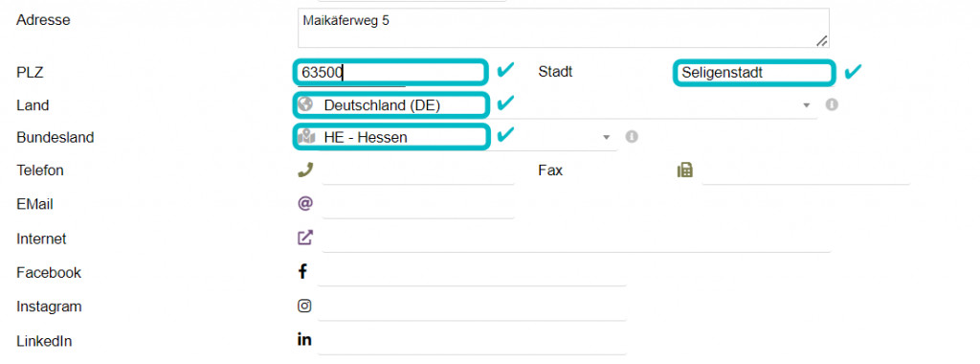Click the LinkedIn logo icon
The width and height of the screenshot is (980, 364).
point(304,340)
